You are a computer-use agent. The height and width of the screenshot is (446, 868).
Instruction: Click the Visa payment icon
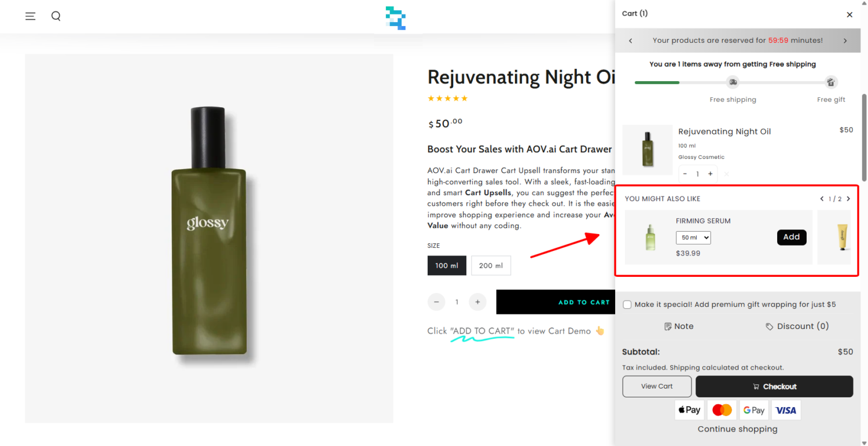coord(786,410)
